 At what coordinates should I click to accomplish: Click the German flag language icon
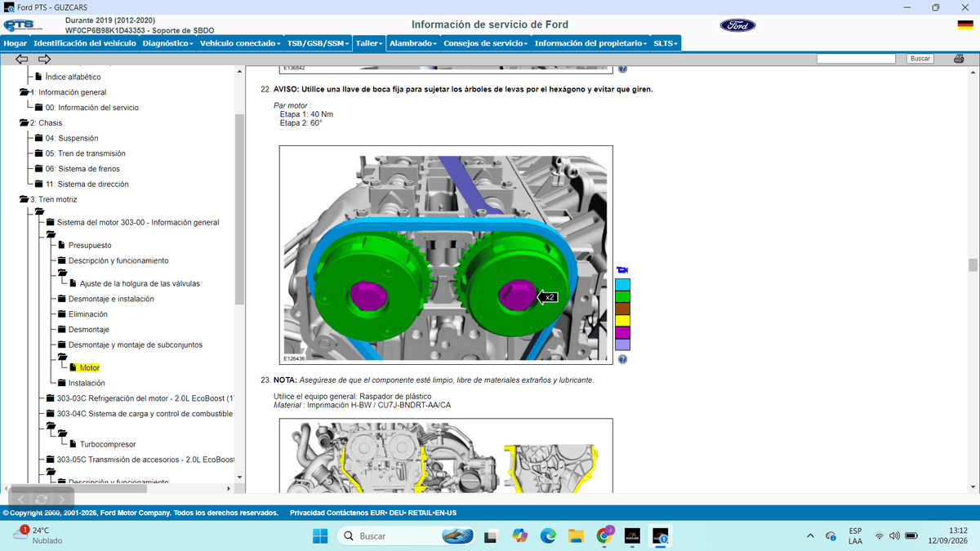pyautogui.click(x=964, y=25)
